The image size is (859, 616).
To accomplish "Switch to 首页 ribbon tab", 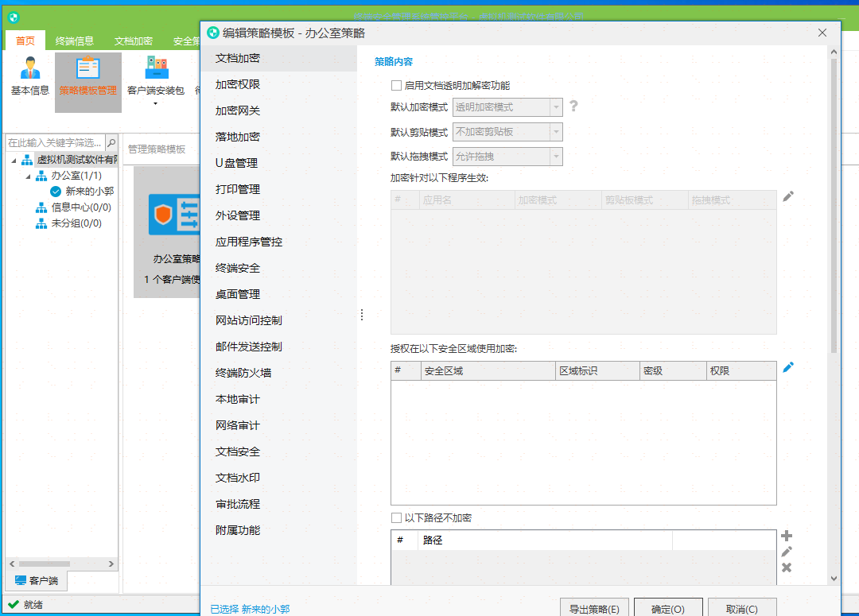I will 25,41.
